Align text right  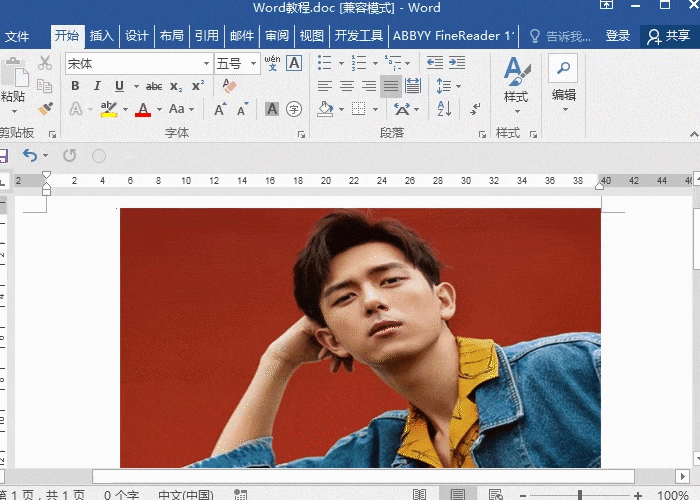coord(369,86)
